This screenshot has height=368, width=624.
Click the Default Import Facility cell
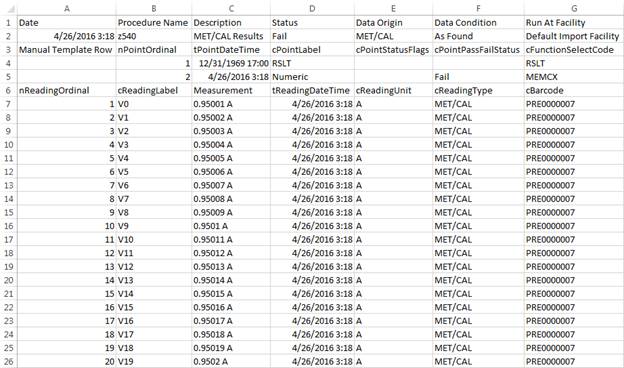[574, 36]
